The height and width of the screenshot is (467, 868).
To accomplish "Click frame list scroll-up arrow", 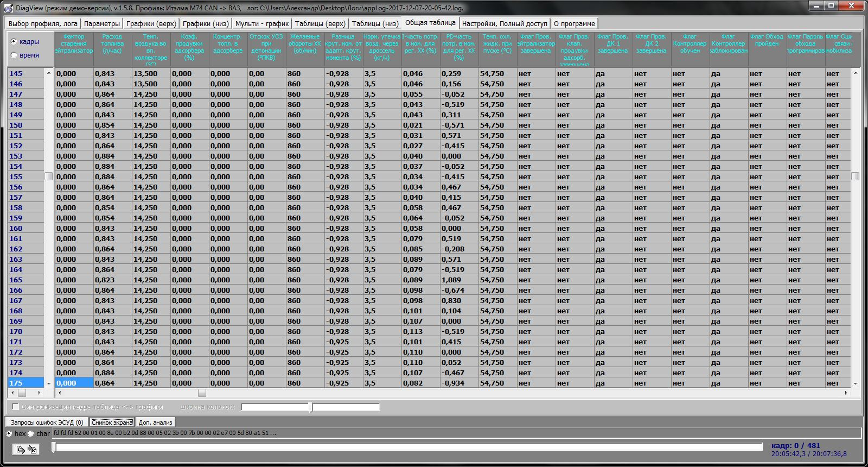I will 49,73.
